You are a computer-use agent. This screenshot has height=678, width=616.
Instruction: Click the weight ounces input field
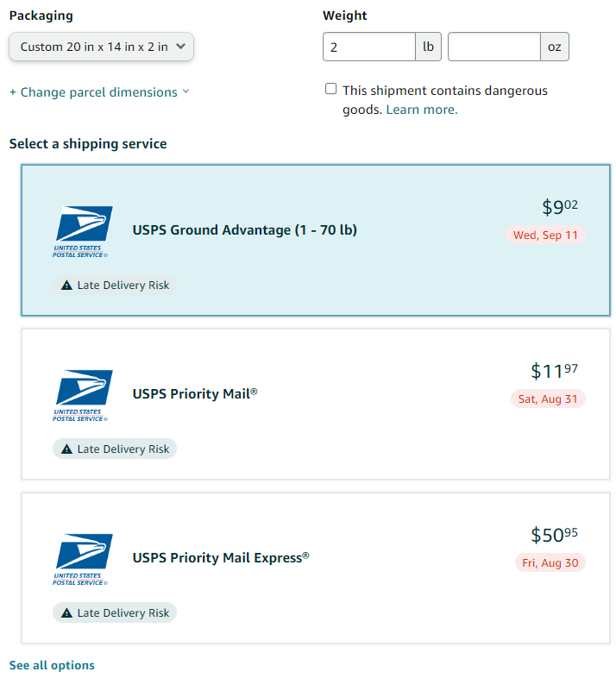494,47
